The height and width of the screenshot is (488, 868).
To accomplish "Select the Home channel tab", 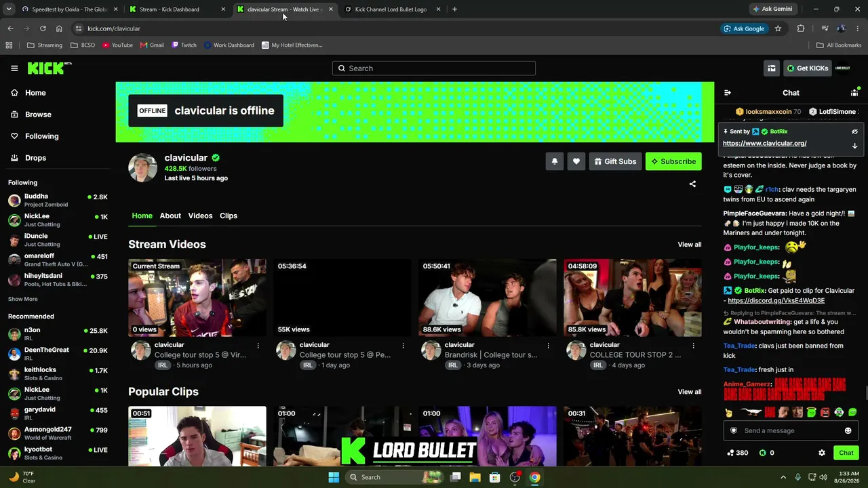I will [x=142, y=216].
